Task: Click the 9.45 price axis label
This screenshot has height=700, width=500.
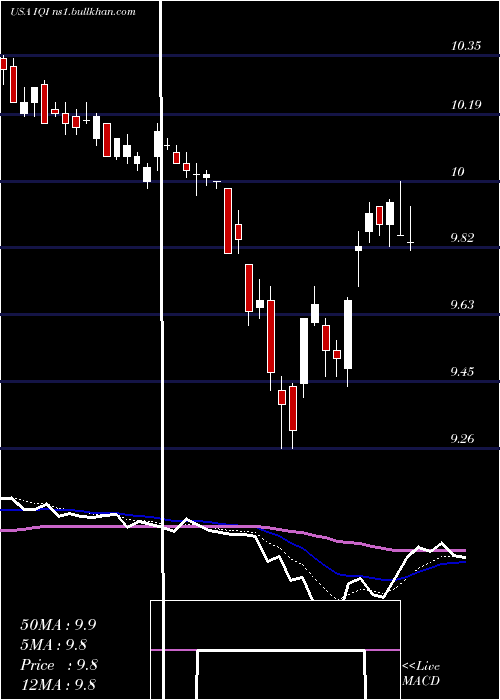Action: click(x=461, y=371)
